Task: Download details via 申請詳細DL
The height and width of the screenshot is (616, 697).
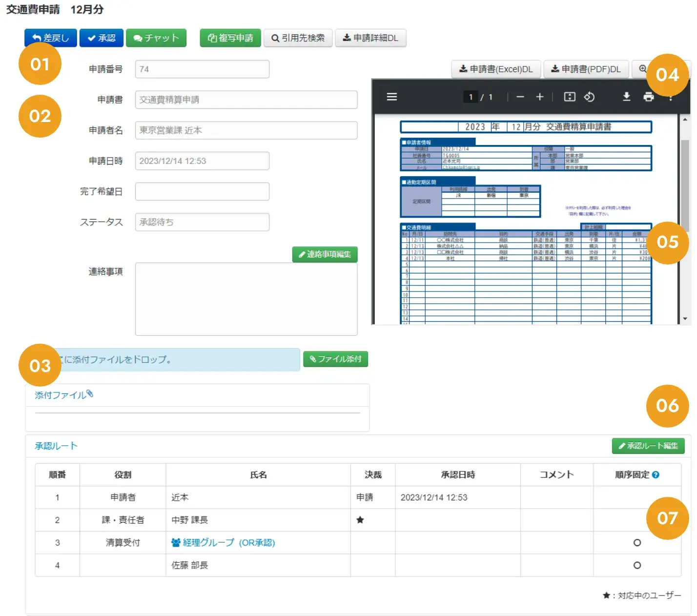Action: (371, 38)
